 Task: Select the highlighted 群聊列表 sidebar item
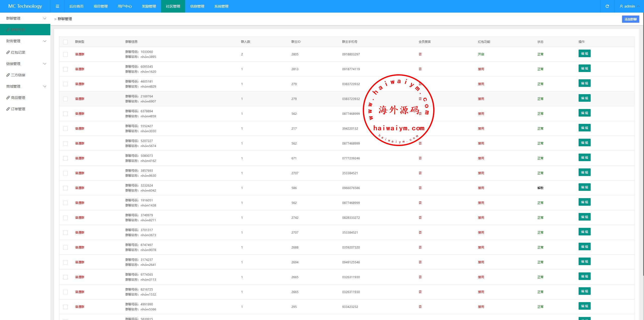tap(18, 30)
